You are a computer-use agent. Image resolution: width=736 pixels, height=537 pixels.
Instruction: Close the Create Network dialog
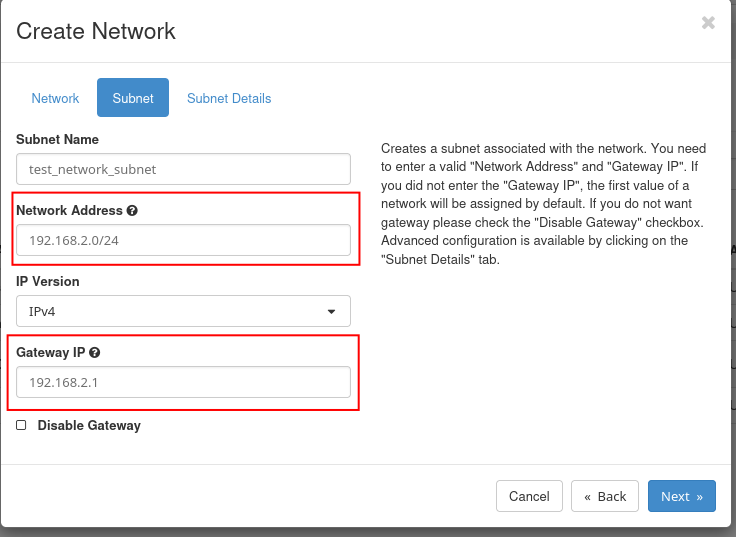coord(708,23)
